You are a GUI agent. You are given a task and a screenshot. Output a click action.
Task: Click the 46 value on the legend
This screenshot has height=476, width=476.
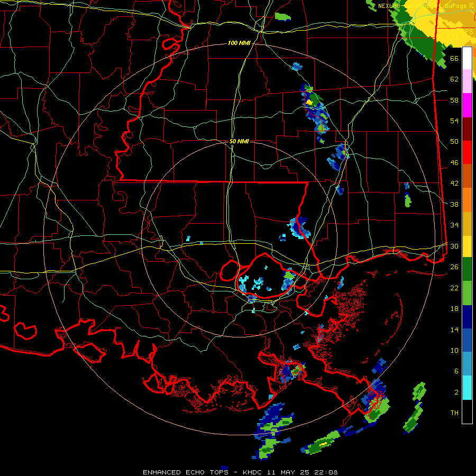(454, 163)
